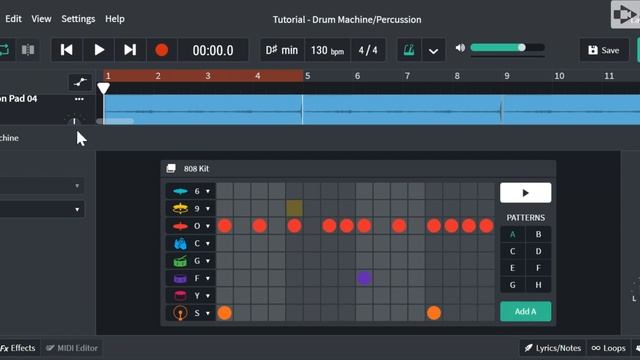Toggle the cycle loop mode
Viewport: 640px width, 360px height.
pyautogui.click(x=5, y=50)
